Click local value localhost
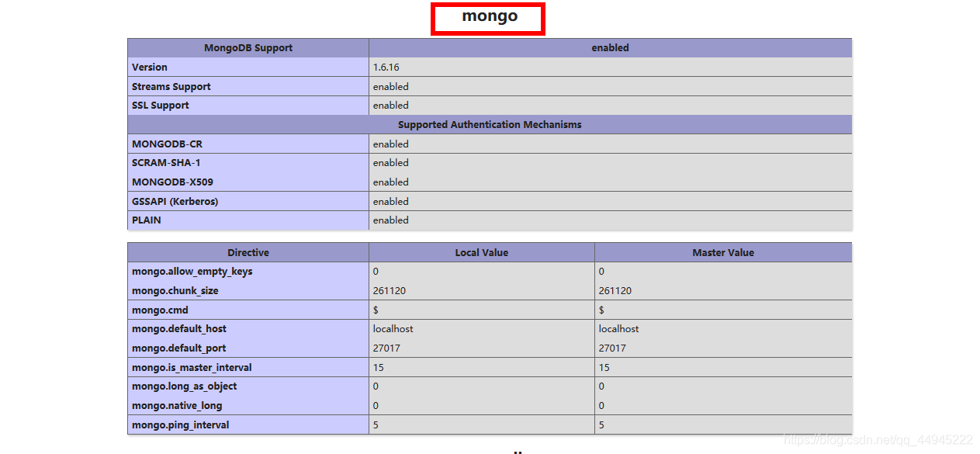 pyautogui.click(x=393, y=329)
